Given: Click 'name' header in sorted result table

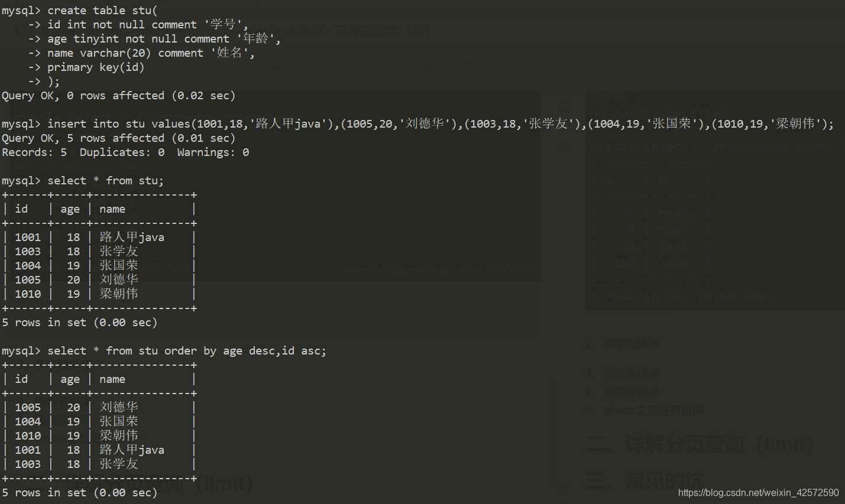Looking at the screenshot, I should click(112, 379).
